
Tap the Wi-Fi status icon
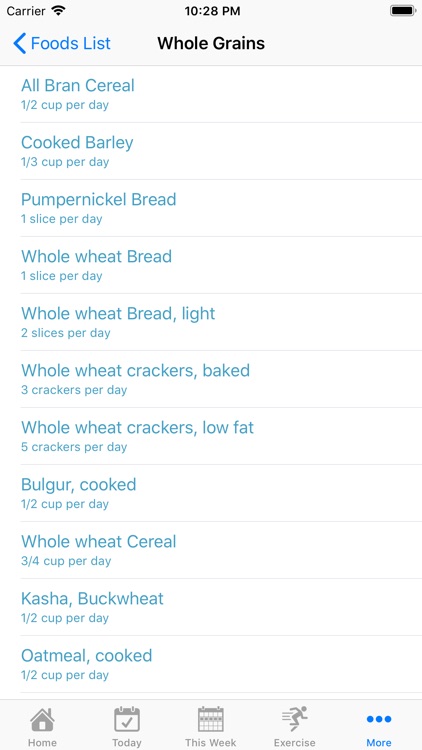coord(58,11)
